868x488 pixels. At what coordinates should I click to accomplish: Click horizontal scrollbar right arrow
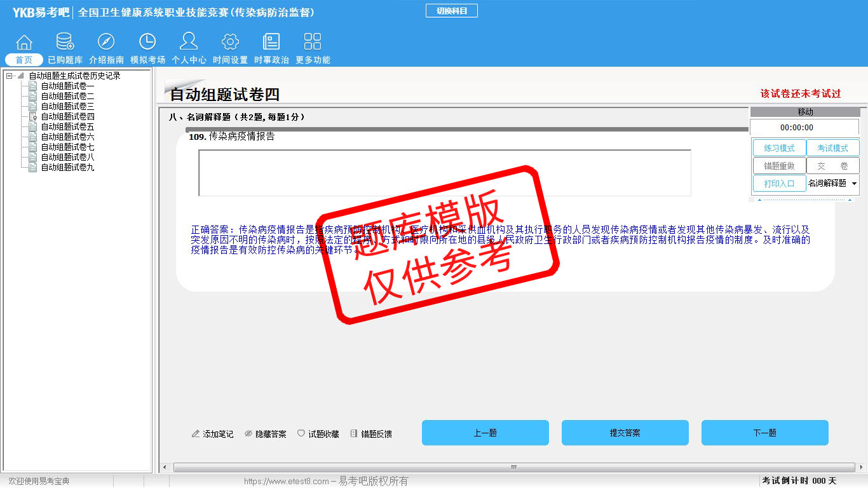point(861,468)
